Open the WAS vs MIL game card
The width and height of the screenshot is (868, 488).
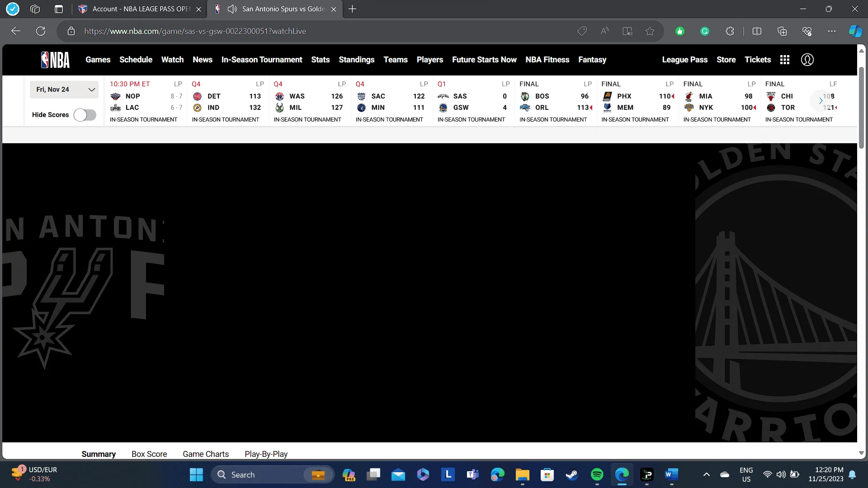coord(310,101)
